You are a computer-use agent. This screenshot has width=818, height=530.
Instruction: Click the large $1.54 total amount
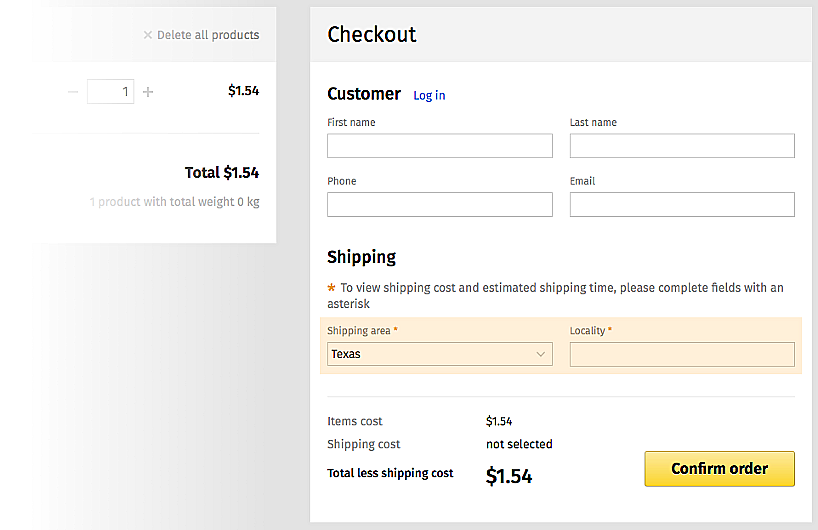[509, 476]
